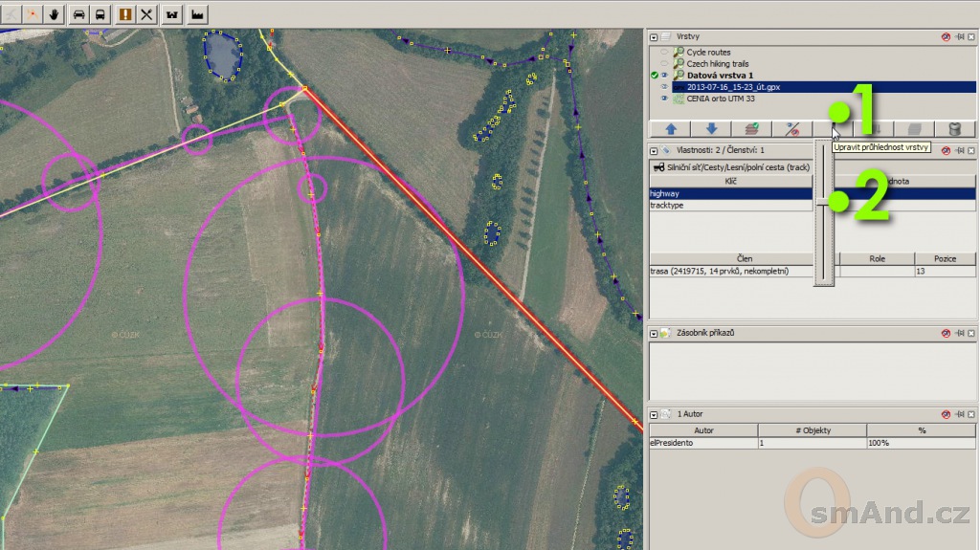Select the Czech hiking trails layer

coord(718,64)
